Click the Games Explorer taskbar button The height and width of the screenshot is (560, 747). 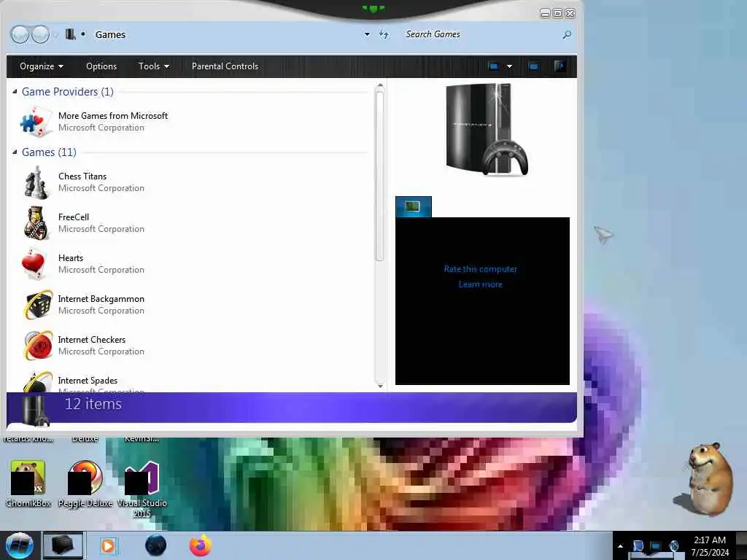pyautogui.click(x=63, y=545)
